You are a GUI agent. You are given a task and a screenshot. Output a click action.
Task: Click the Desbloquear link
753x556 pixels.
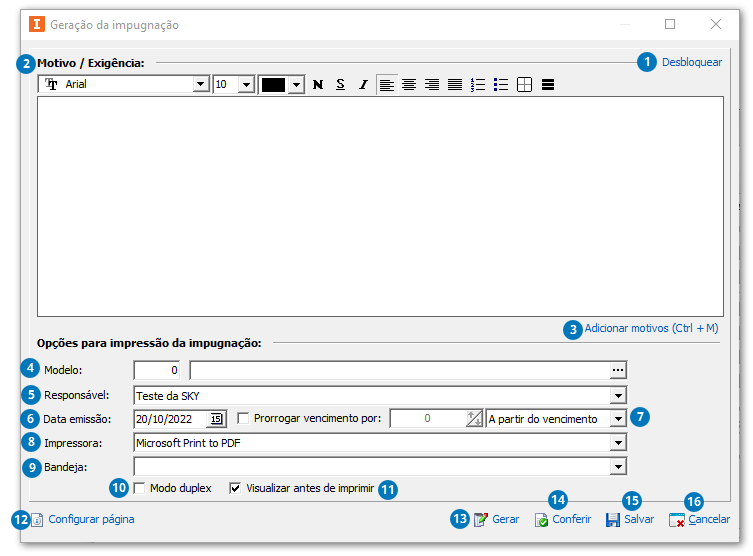pos(692,62)
